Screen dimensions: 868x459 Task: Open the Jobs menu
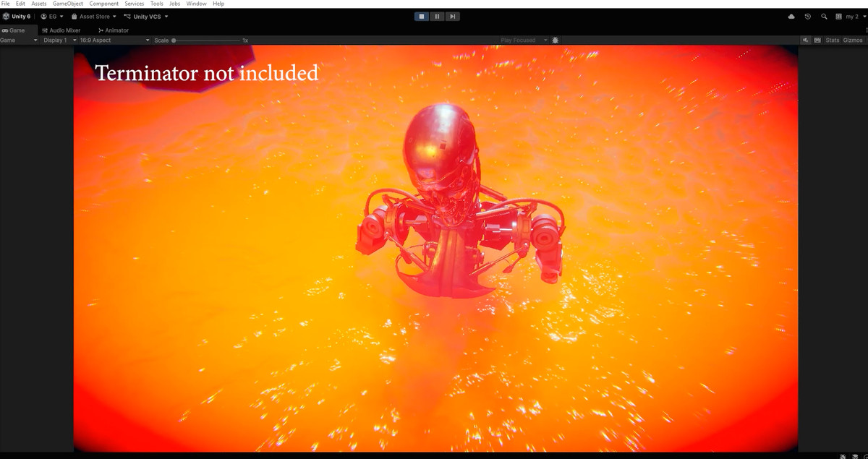(x=174, y=4)
